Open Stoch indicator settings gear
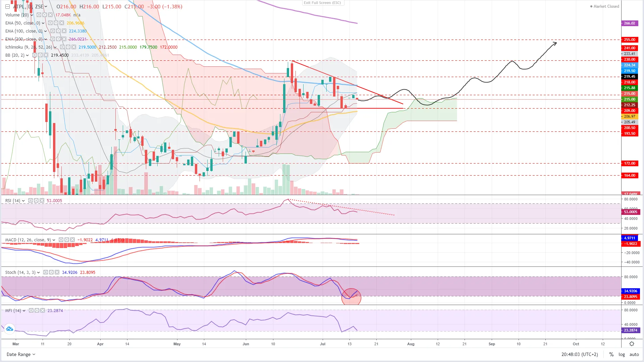 pos(51,273)
